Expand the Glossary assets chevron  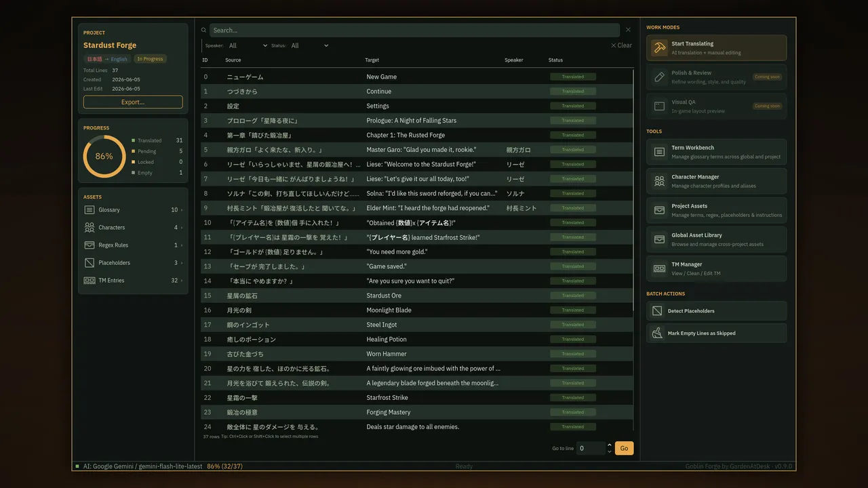[x=182, y=210]
